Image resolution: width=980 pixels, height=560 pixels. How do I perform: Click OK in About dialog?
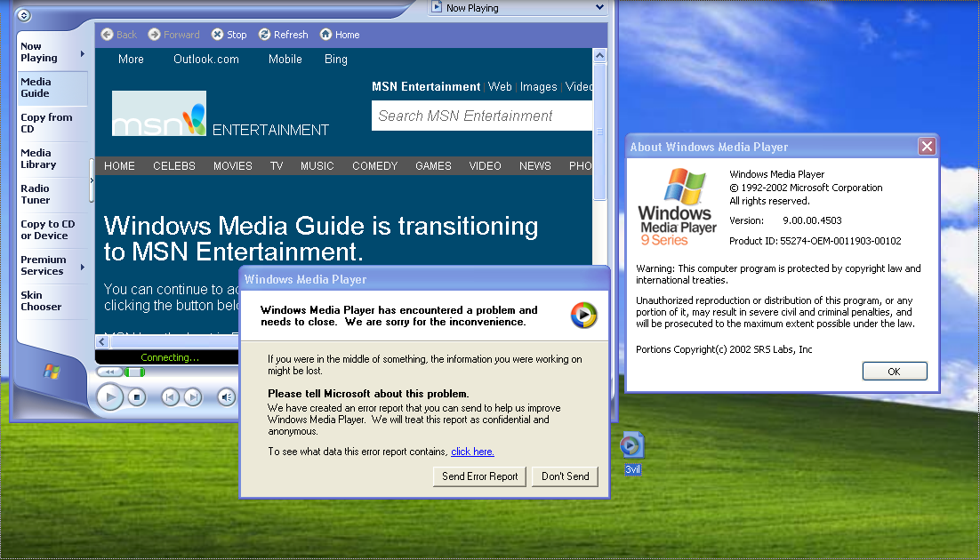coord(895,372)
